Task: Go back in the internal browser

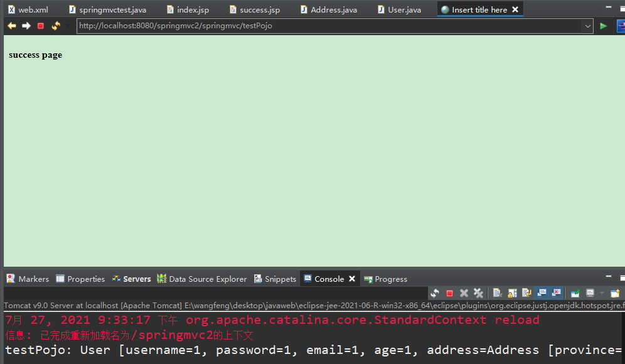Action: pyautogui.click(x=12, y=26)
